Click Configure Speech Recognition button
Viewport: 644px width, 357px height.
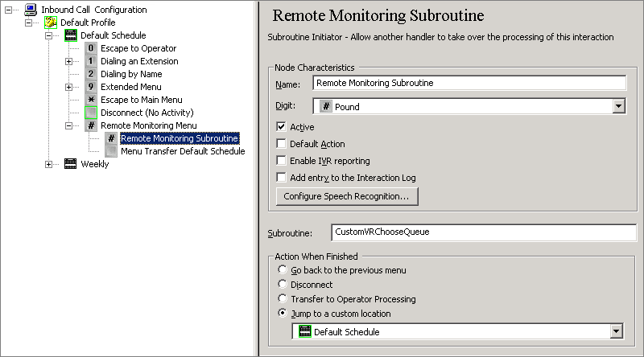(346, 196)
